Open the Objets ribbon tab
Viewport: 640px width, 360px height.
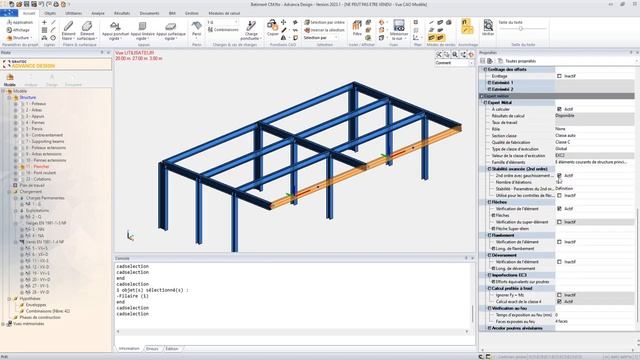50,13
